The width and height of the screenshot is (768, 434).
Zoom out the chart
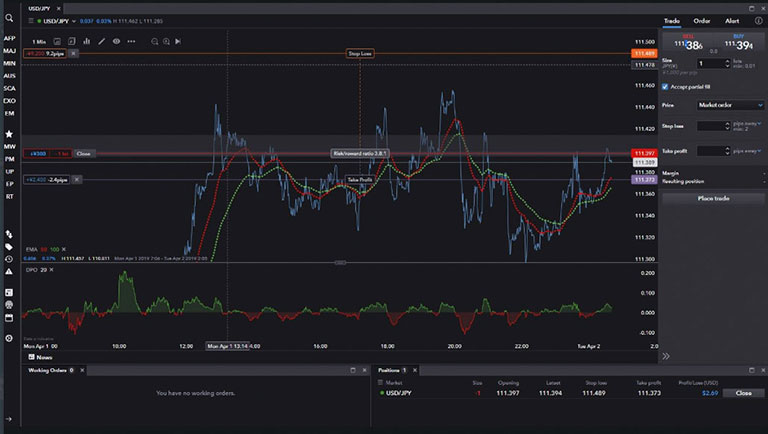[x=154, y=42]
